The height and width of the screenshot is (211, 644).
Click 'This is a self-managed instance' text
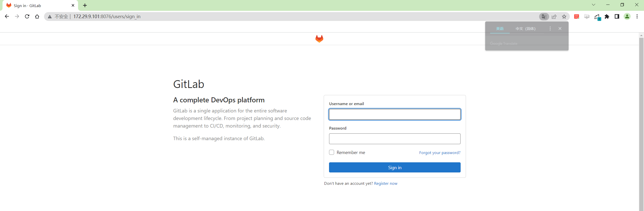(x=219, y=138)
